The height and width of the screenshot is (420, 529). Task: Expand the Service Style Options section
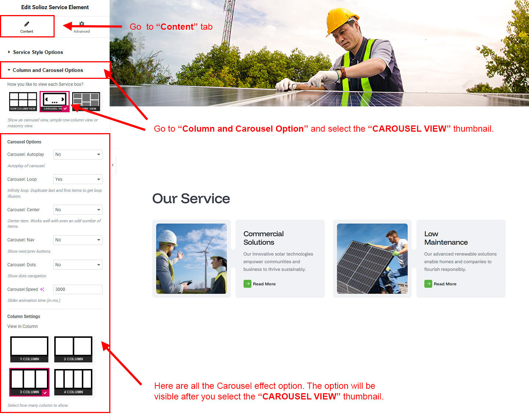[x=38, y=52]
